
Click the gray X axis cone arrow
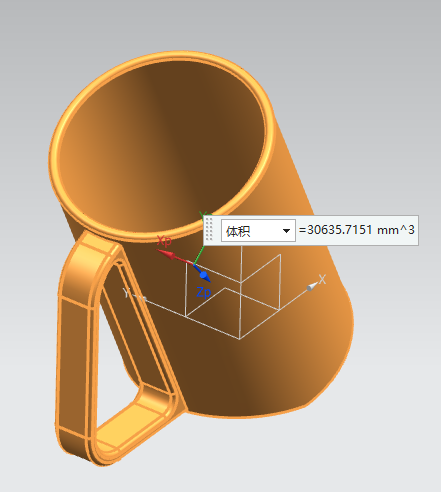[x=312, y=287]
